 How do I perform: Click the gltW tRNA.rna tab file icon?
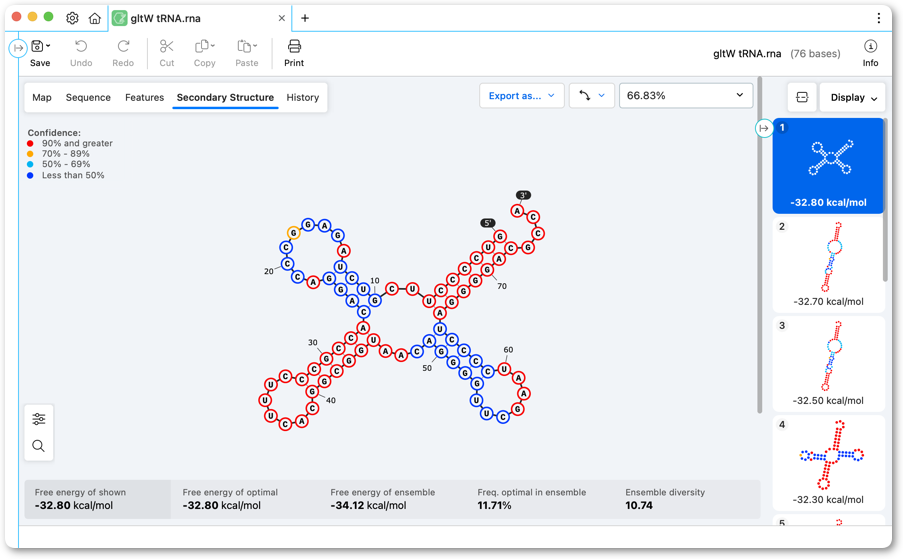click(119, 18)
